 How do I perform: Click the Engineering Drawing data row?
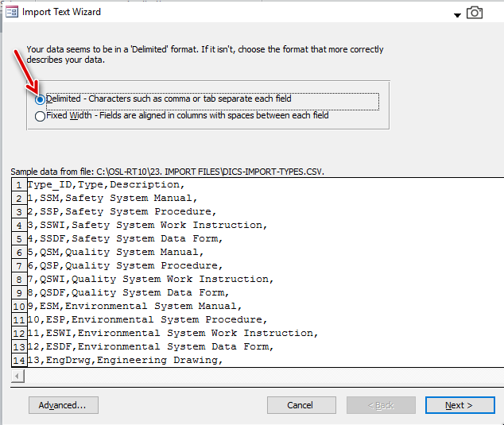point(125,360)
